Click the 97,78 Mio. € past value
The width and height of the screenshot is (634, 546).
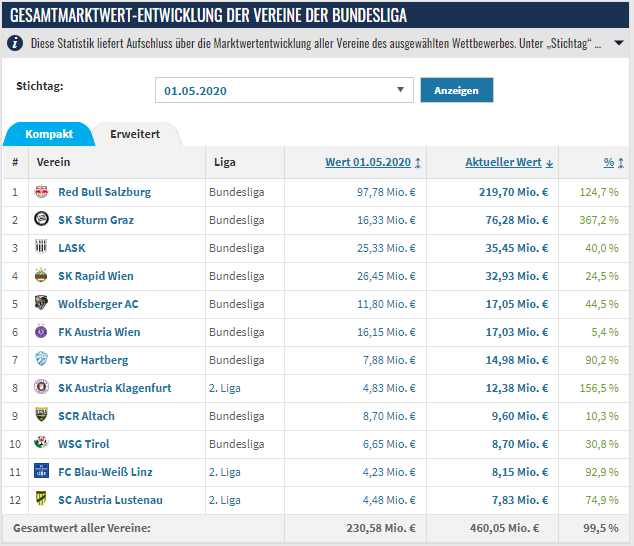click(386, 192)
